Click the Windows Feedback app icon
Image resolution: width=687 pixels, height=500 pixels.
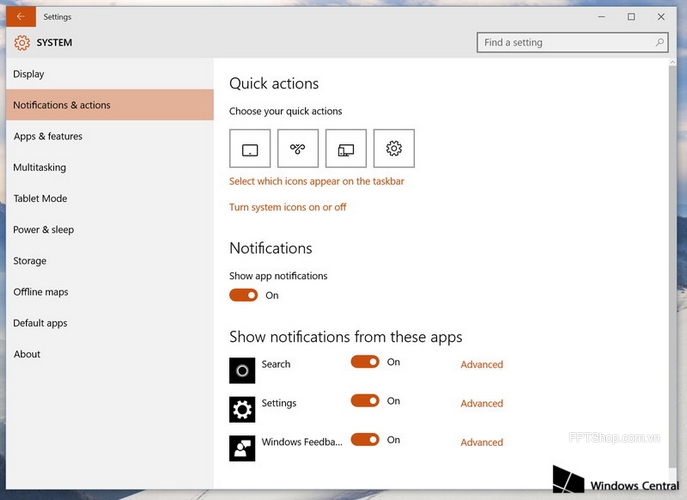tap(242, 448)
